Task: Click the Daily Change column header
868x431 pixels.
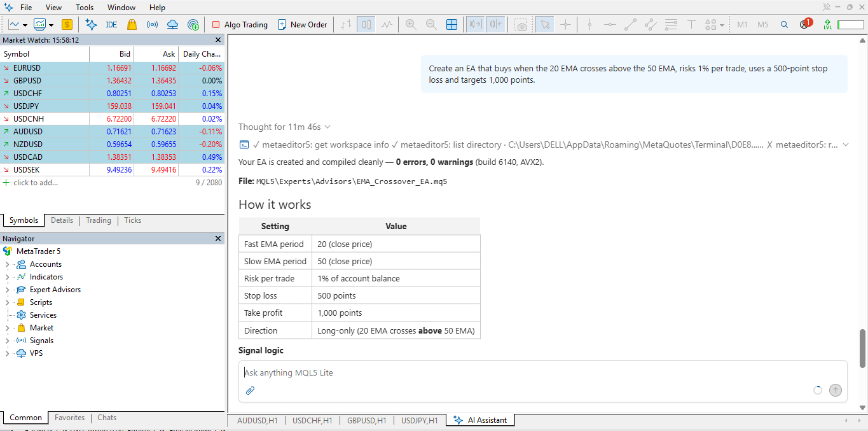Action: pos(202,54)
